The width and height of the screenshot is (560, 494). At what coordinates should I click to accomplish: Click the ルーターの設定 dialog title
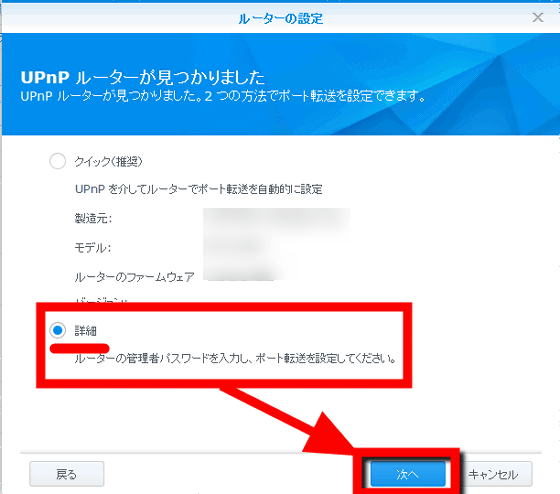coord(281,19)
